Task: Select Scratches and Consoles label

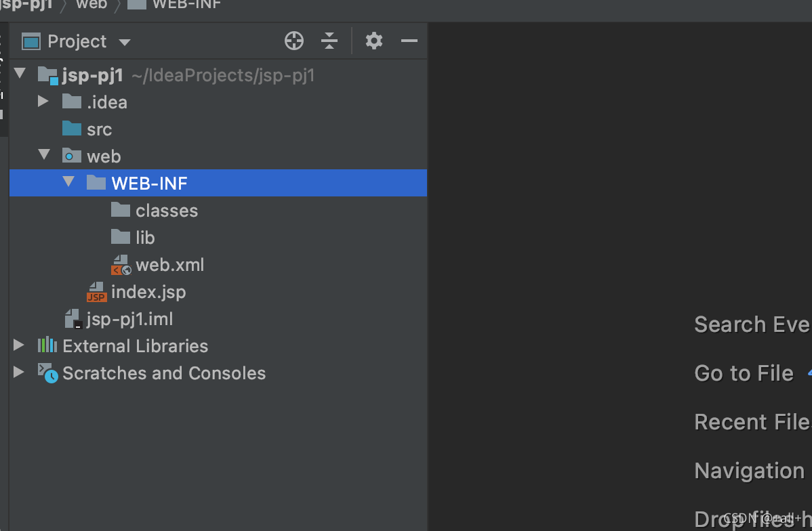Action: pos(164,373)
